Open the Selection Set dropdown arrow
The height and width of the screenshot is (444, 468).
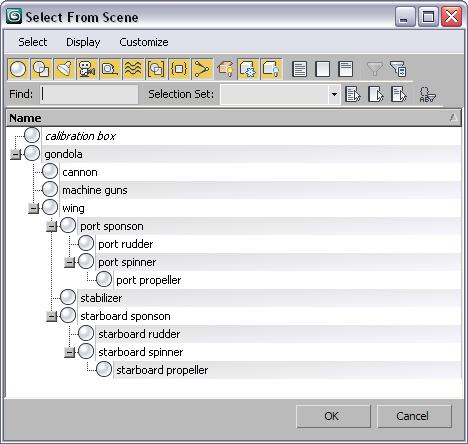click(x=334, y=95)
